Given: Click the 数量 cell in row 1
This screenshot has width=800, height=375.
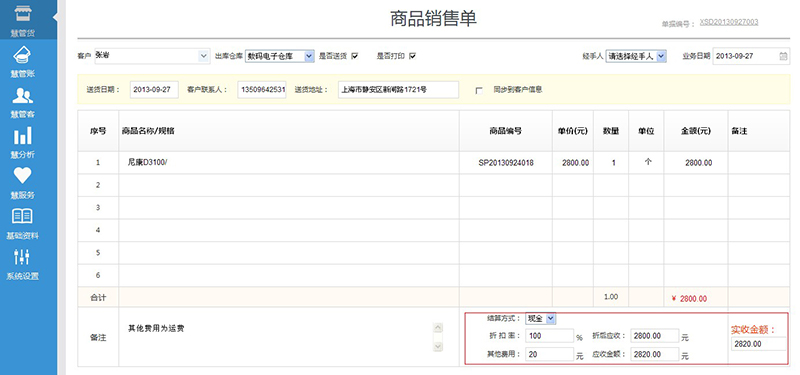Looking at the screenshot, I should pos(611,163).
